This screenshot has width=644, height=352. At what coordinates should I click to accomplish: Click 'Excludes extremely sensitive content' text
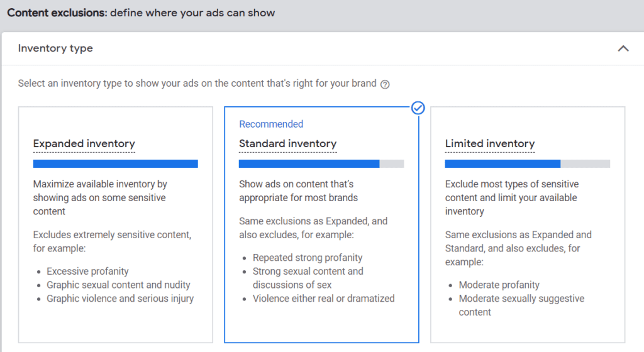click(x=112, y=241)
